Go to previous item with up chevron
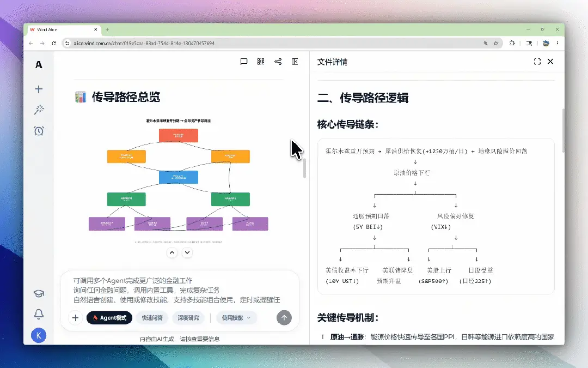This screenshot has height=368, width=588. pos(172,253)
